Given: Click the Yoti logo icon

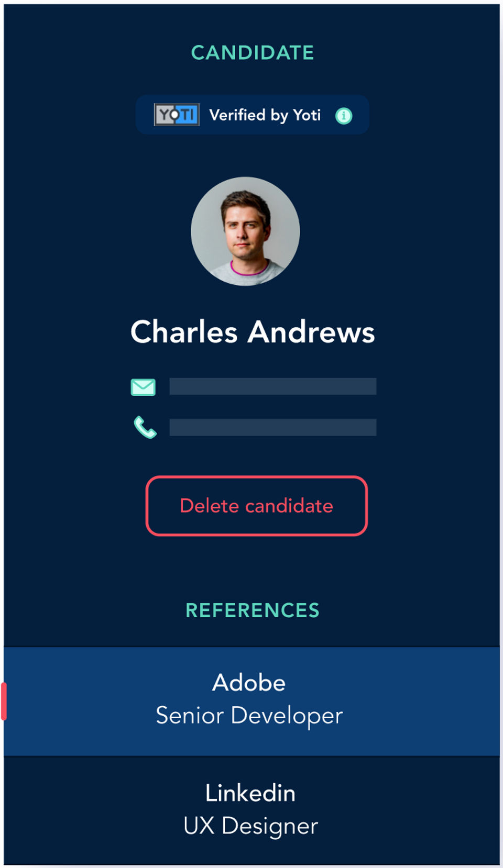Looking at the screenshot, I should click(x=177, y=115).
